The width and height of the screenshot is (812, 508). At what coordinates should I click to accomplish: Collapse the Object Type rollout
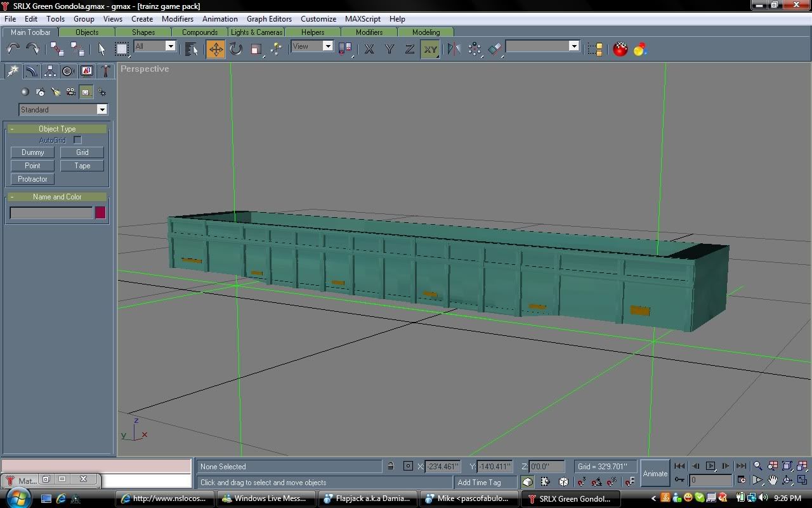[57, 129]
